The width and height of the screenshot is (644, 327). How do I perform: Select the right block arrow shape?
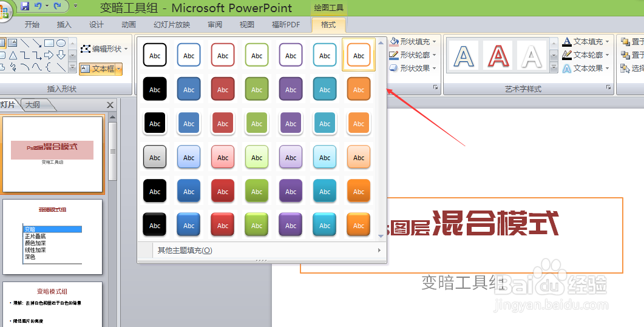(49, 55)
